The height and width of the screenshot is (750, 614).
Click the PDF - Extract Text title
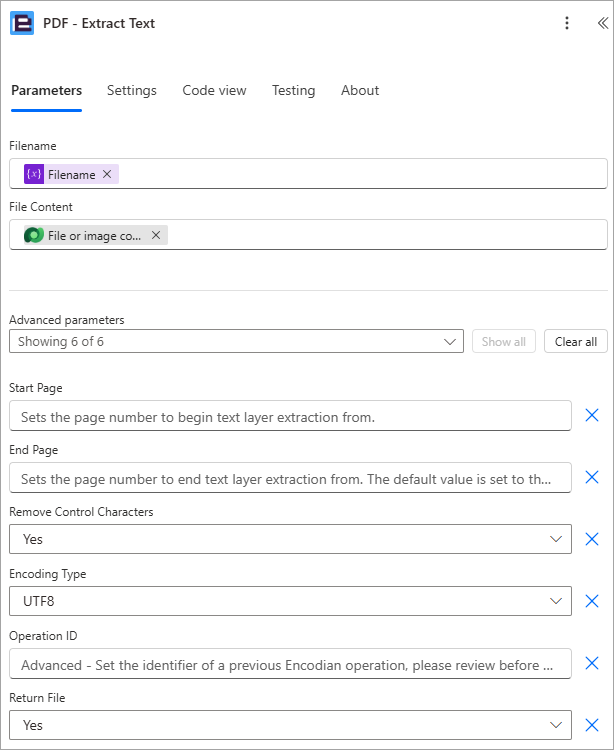99,23
